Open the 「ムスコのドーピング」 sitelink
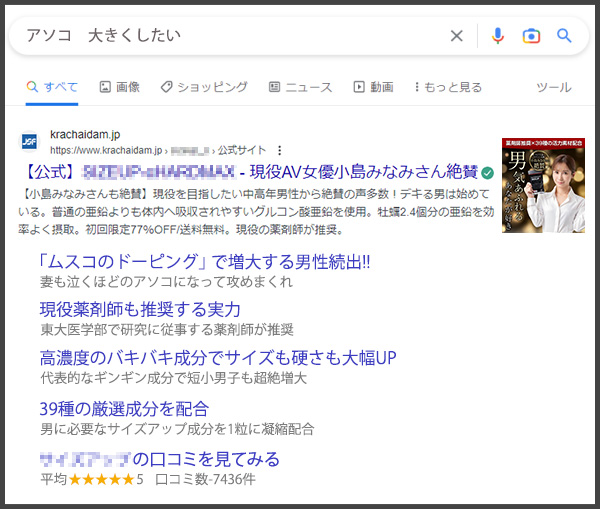This screenshot has width=600, height=509. coord(204,262)
